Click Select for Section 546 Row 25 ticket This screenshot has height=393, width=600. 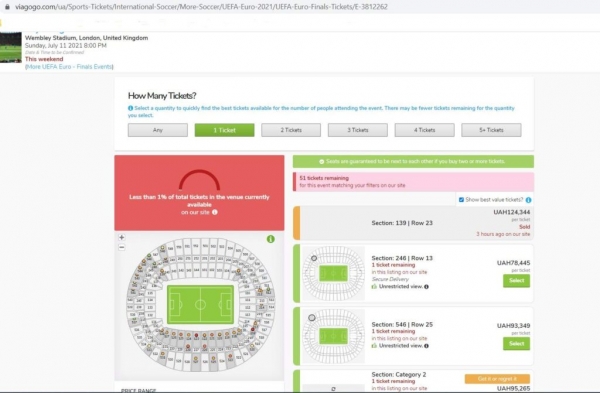(x=516, y=344)
